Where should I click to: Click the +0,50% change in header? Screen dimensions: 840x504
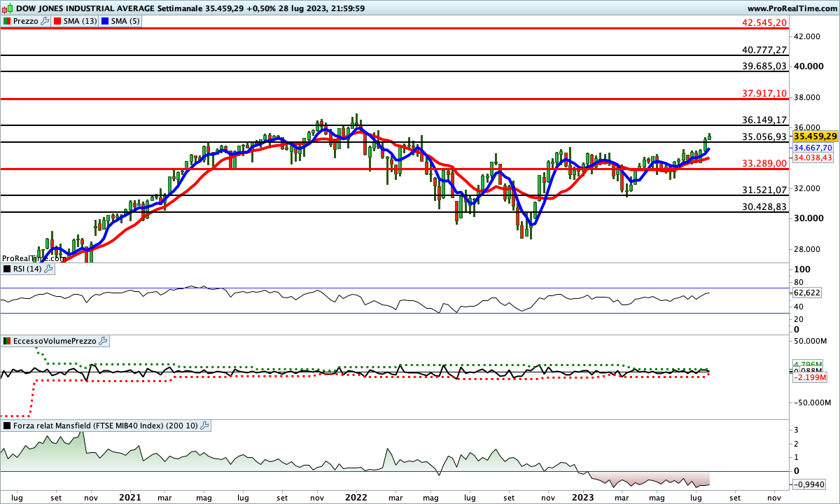(262, 8)
